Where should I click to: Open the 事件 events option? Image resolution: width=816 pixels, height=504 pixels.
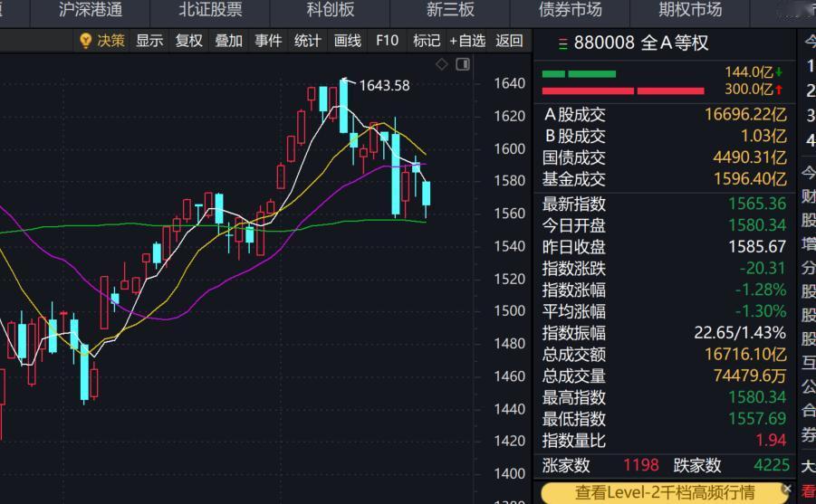268,41
